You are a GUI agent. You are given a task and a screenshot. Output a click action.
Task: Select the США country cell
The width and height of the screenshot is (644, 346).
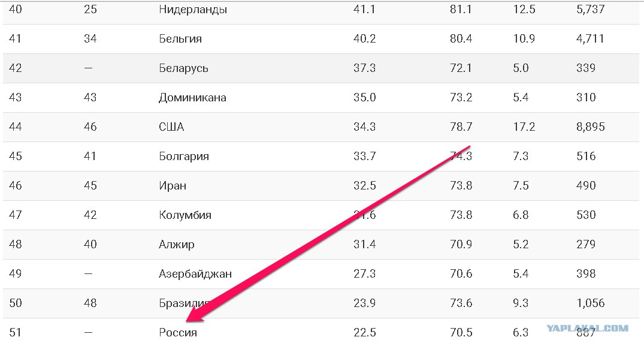point(171,127)
